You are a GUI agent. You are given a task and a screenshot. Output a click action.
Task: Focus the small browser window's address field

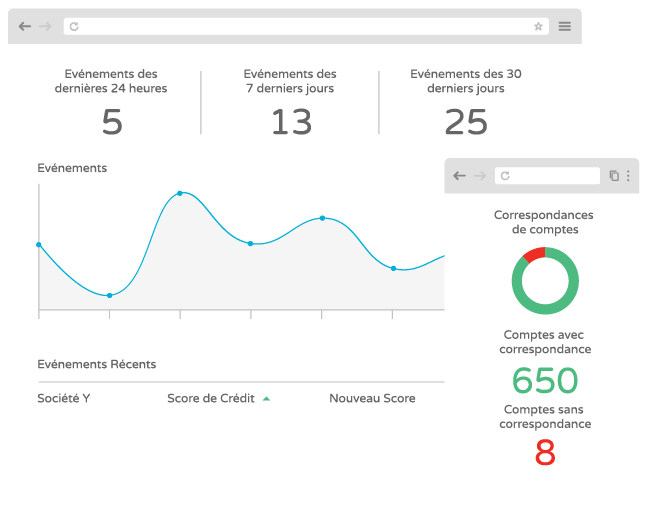[x=545, y=176]
